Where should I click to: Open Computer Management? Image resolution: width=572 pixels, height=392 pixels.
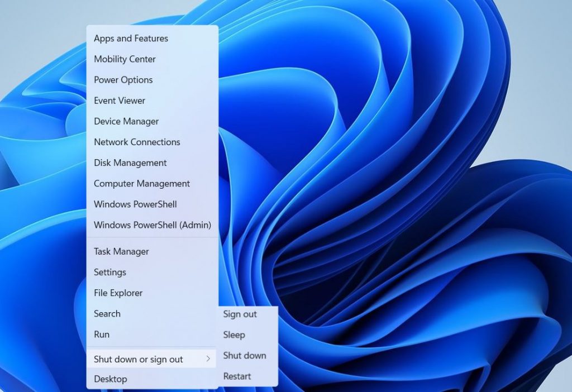[141, 183]
